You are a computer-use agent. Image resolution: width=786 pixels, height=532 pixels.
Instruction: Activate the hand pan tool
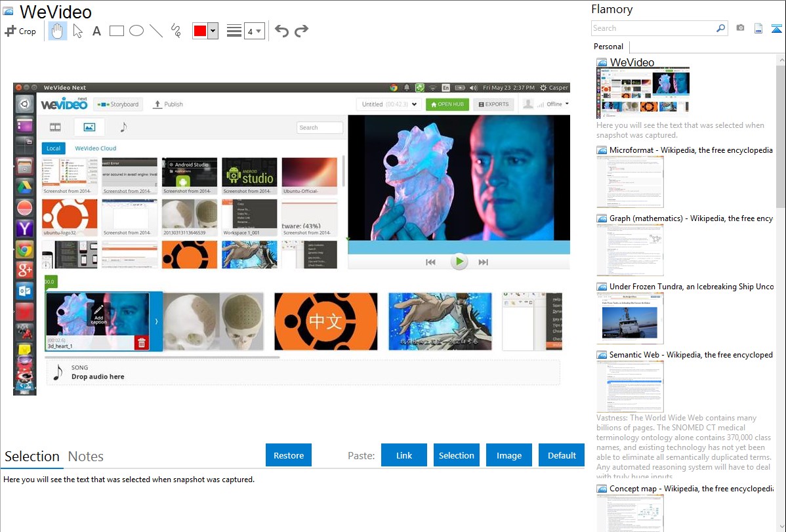click(x=57, y=31)
